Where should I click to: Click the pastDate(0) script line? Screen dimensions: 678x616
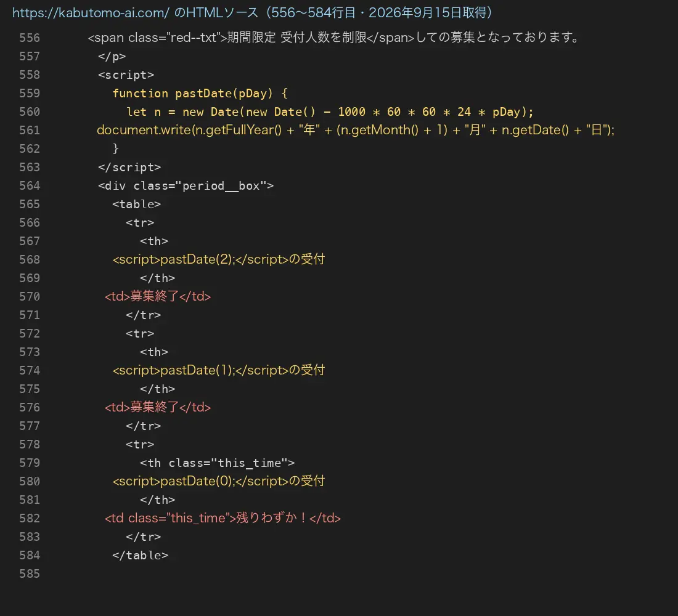click(219, 481)
